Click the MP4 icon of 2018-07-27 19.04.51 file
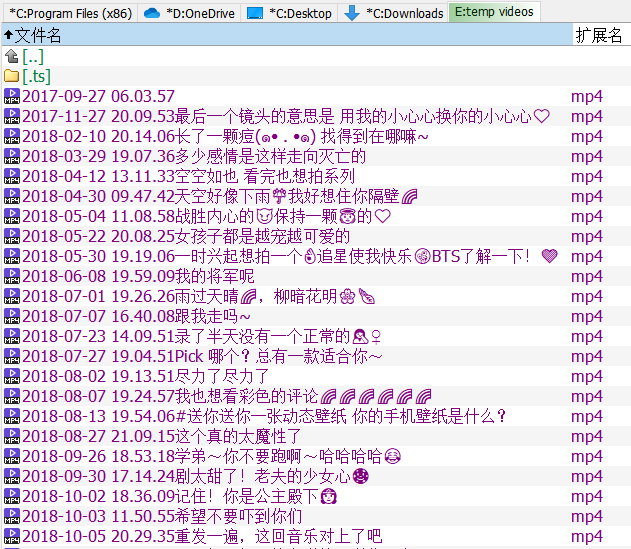631x549 pixels. (12, 357)
